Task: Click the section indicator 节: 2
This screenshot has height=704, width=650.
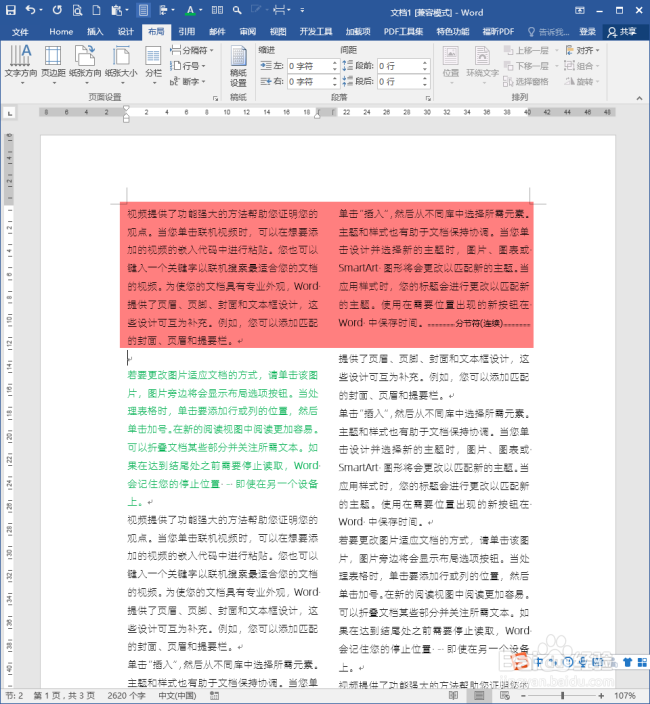Action: pyautogui.click(x=14, y=695)
